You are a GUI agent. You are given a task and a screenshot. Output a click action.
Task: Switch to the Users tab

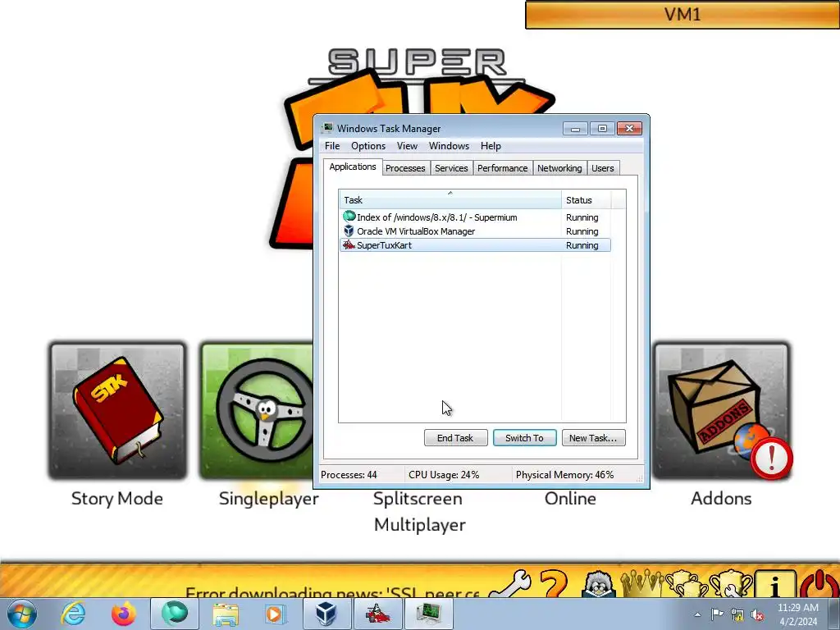[603, 168]
